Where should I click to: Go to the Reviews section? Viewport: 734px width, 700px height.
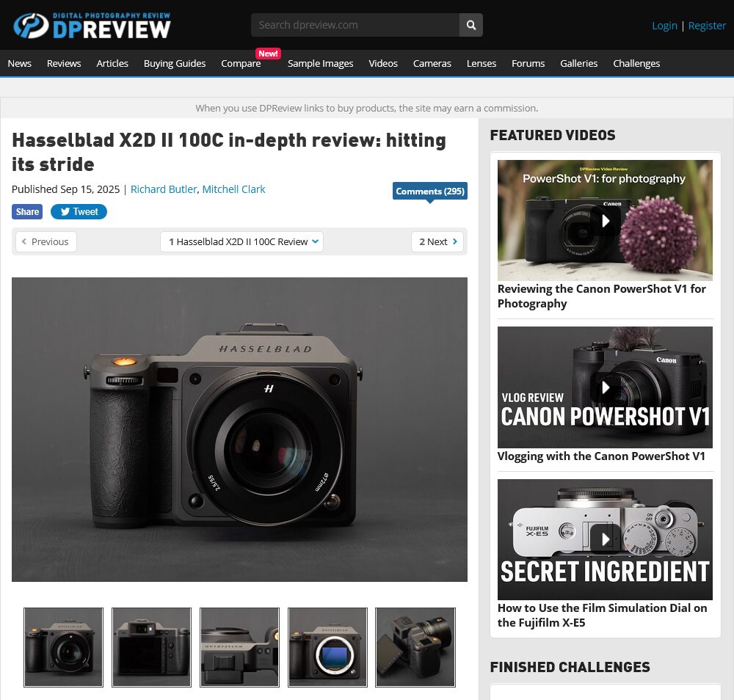tap(64, 64)
